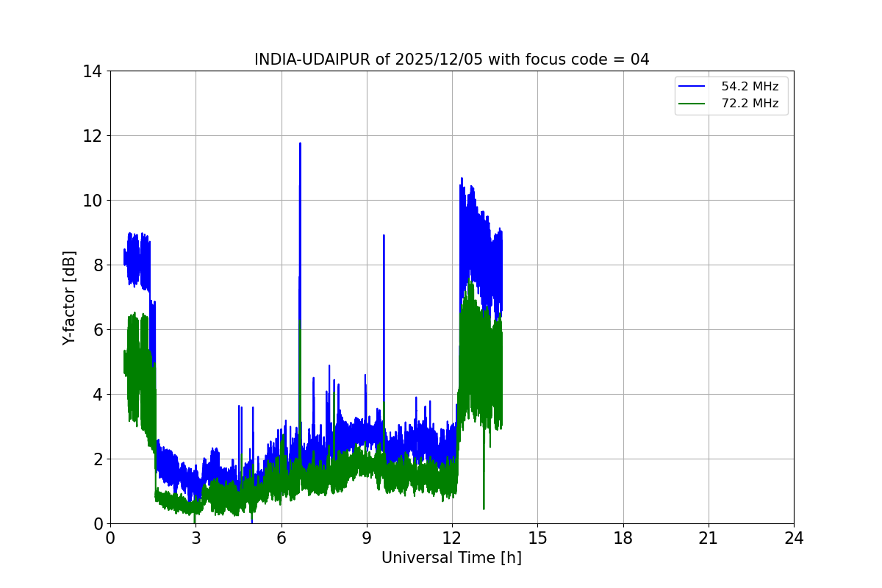Click y-axis tick label 2
This screenshot has height=588, width=882.
[98, 459]
